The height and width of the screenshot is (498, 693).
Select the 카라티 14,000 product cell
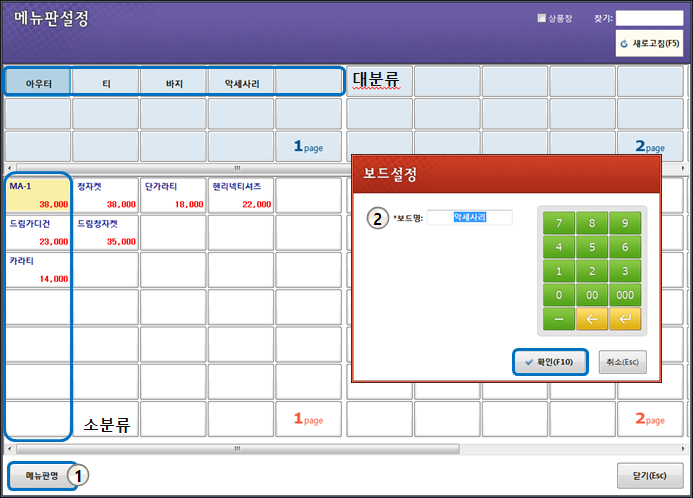tap(38, 270)
